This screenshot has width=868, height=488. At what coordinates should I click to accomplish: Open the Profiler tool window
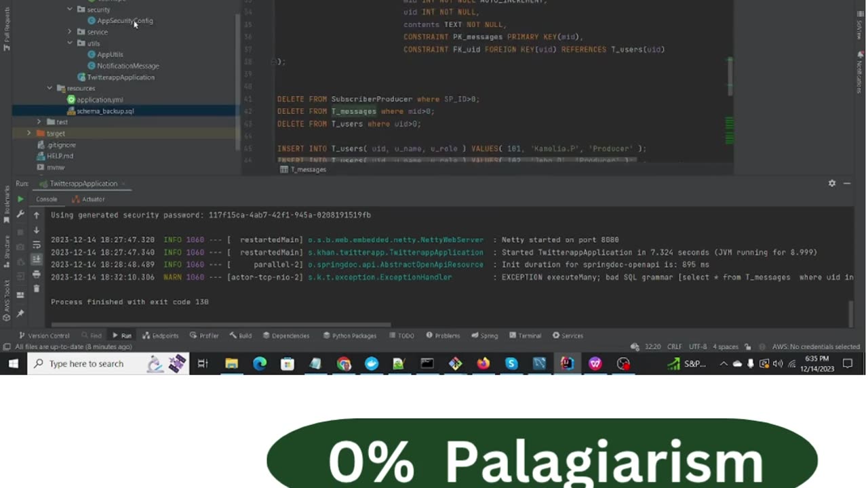tap(204, 335)
